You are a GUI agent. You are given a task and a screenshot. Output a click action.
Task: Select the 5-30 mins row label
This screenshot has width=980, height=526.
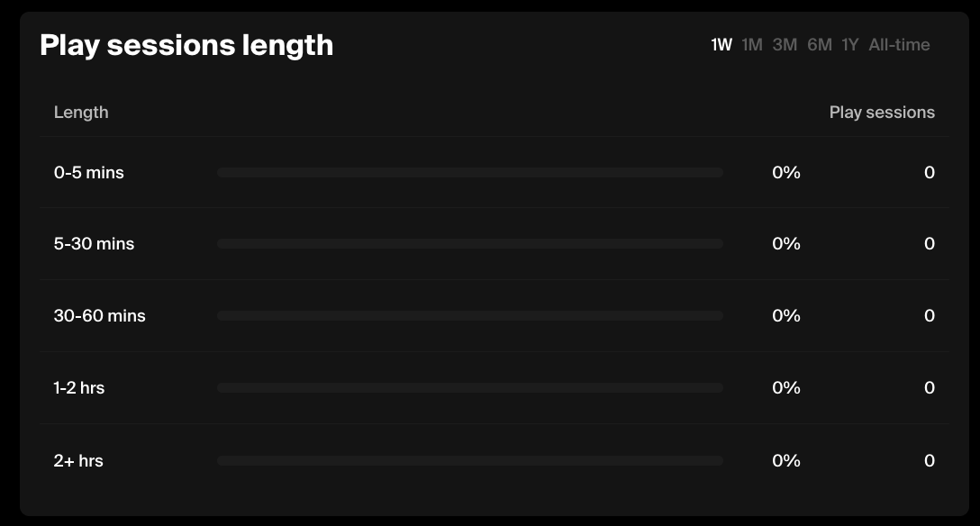(94, 244)
